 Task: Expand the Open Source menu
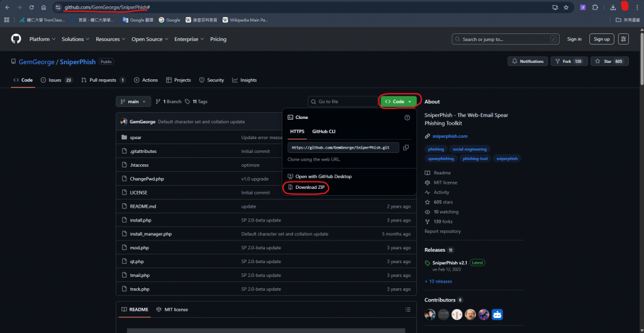click(150, 39)
